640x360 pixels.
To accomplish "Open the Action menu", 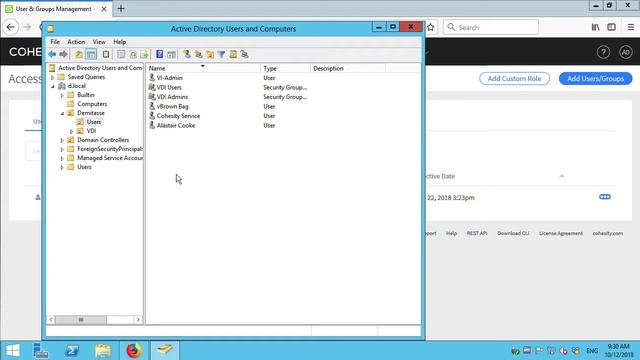I will coord(76,42).
